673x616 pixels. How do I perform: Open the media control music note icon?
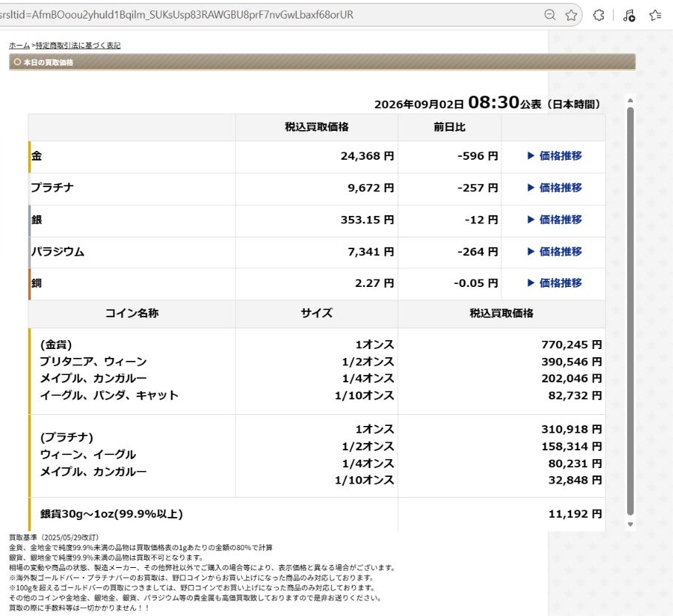coord(629,16)
